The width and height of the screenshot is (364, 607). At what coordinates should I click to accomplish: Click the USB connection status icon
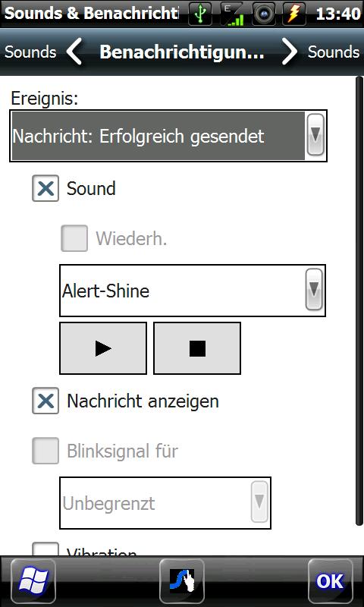[x=200, y=14]
